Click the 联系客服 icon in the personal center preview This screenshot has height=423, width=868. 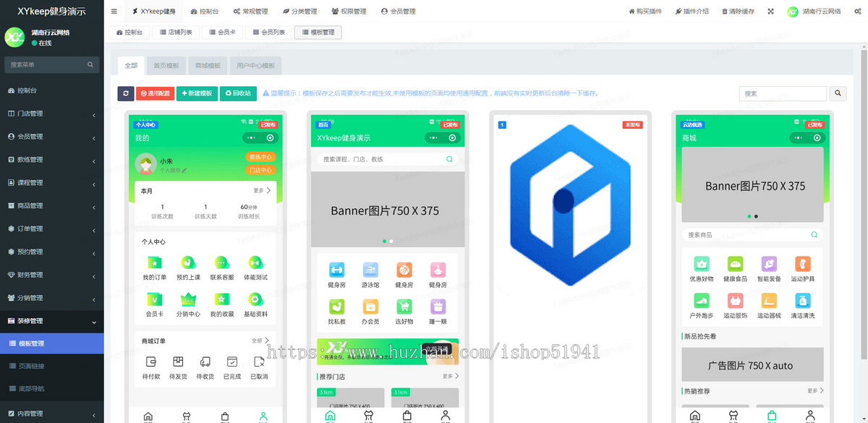click(x=221, y=262)
